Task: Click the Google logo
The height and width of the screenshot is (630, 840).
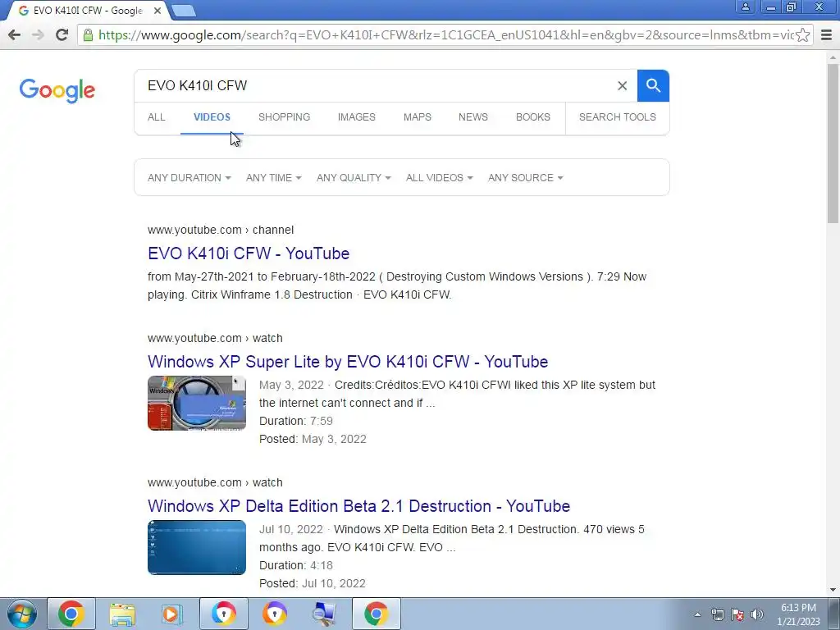Action: (57, 90)
